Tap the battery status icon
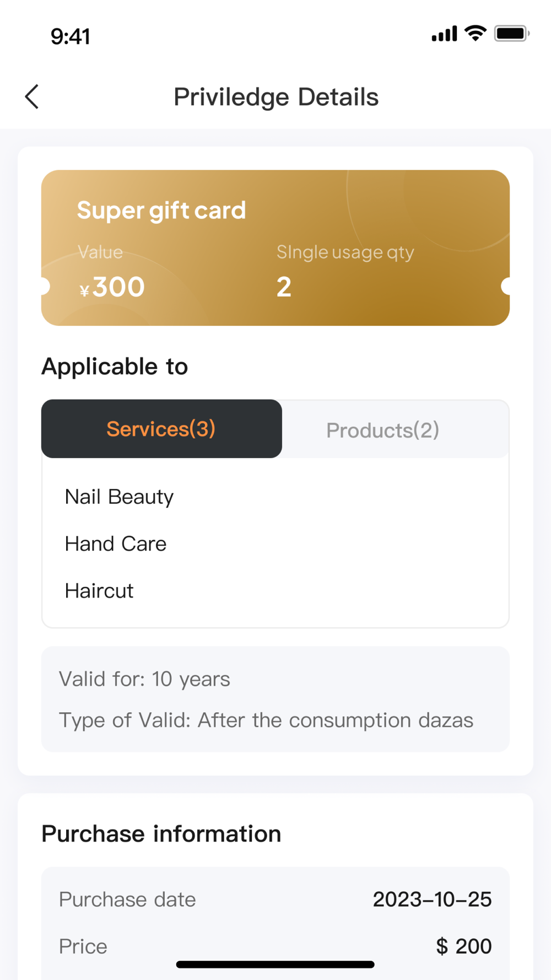Image resolution: width=551 pixels, height=980 pixels. coord(512,33)
